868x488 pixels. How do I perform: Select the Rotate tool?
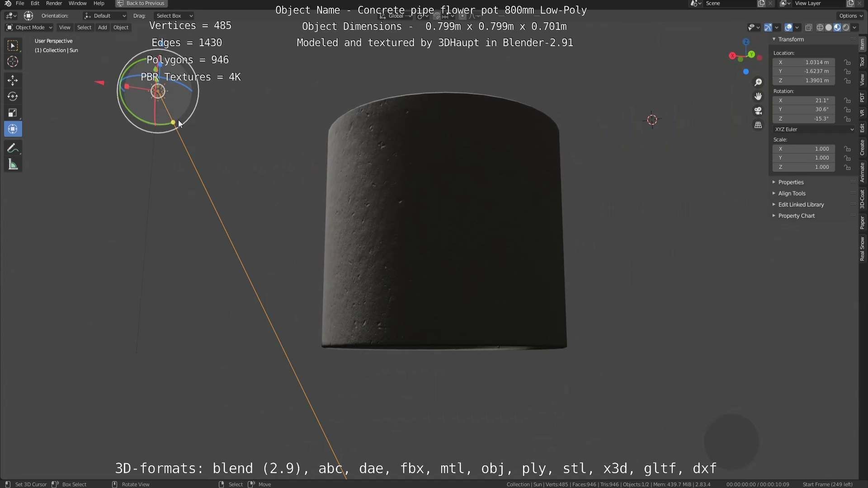[13, 97]
